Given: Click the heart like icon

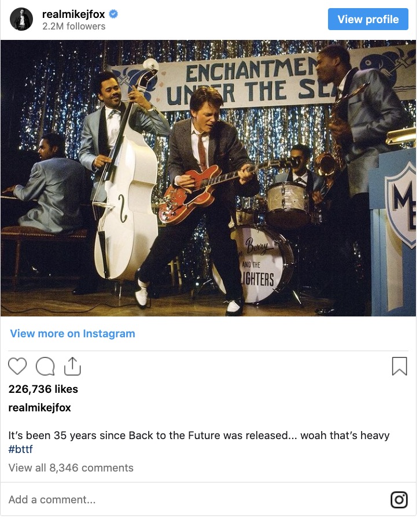Looking at the screenshot, I should [18, 366].
